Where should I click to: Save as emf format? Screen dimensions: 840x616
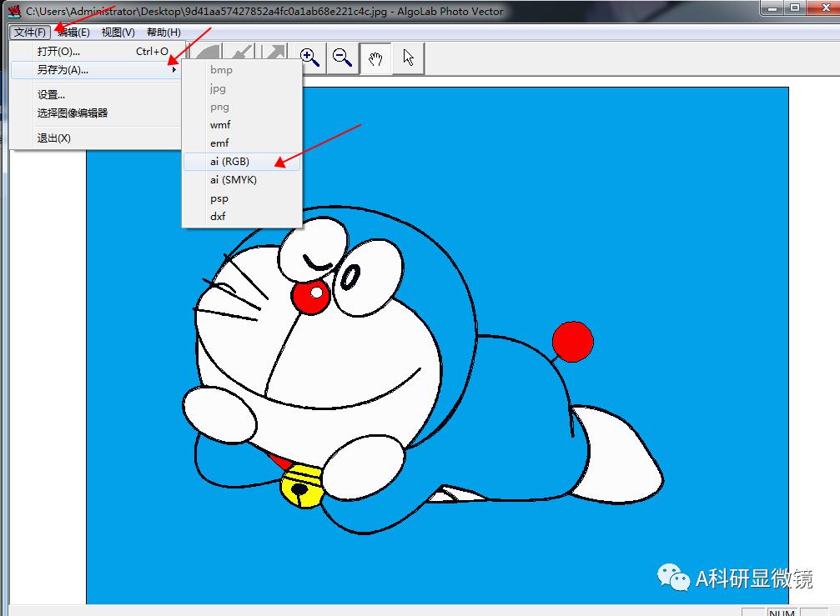pos(242,143)
